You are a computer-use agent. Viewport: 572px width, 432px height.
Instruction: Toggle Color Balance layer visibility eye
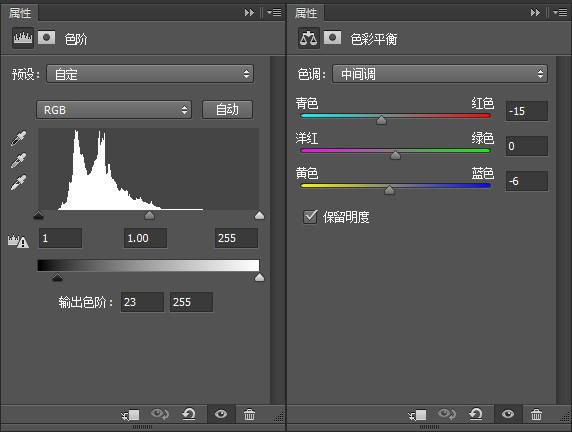[508, 414]
